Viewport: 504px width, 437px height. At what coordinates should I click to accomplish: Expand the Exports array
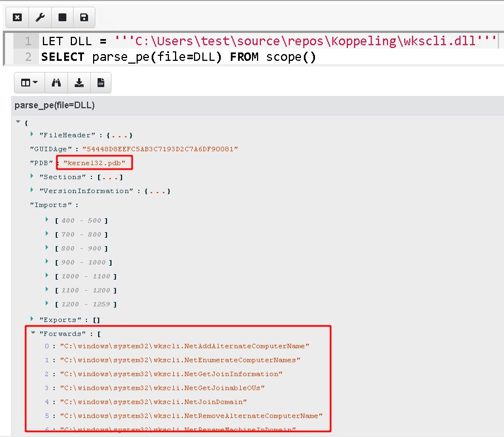32,319
